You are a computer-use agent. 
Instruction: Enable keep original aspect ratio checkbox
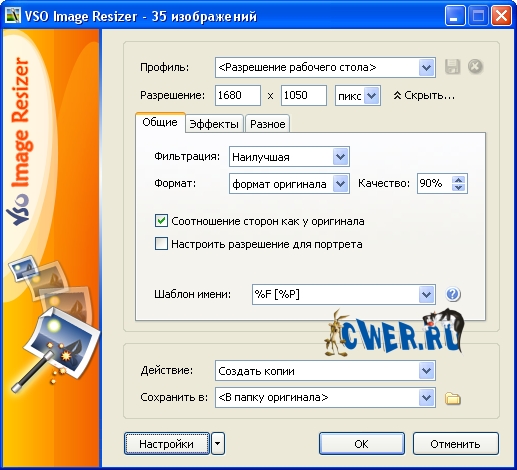click(161, 221)
